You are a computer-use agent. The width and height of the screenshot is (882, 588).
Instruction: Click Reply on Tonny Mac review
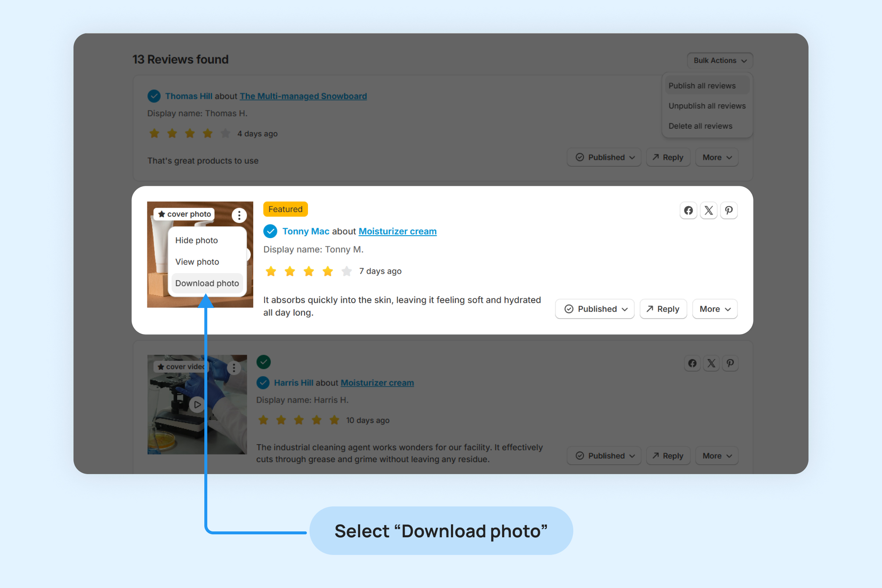click(663, 309)
